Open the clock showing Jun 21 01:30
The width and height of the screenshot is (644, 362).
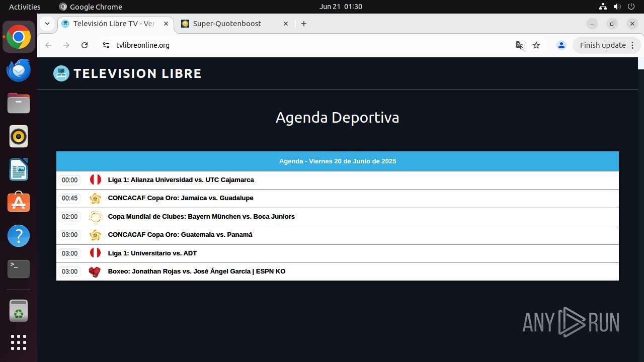(x=341, y=7)
